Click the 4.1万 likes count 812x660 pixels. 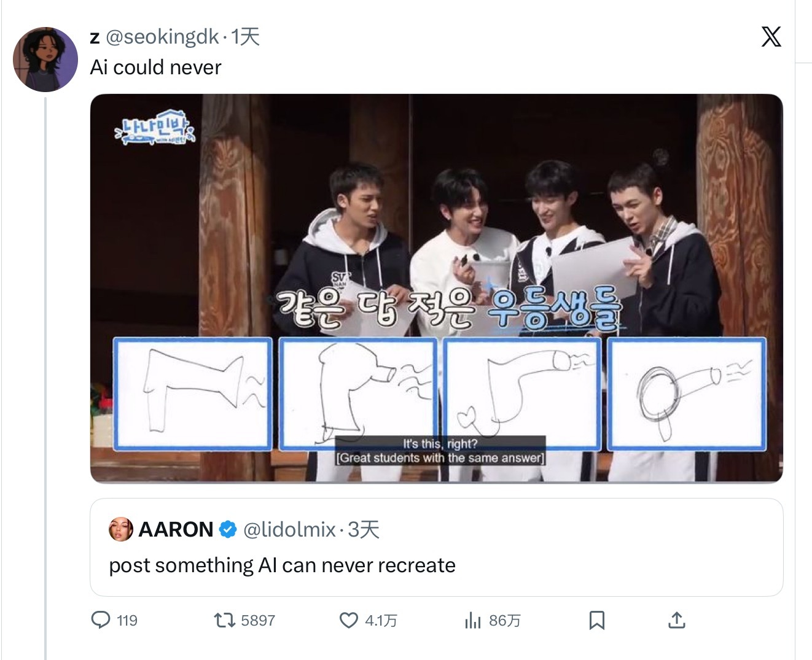[x=381, y=621]
